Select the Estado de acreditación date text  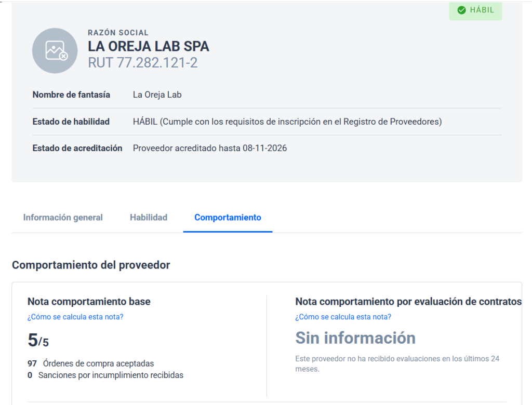pyautogui.click(x=210, y=148)
